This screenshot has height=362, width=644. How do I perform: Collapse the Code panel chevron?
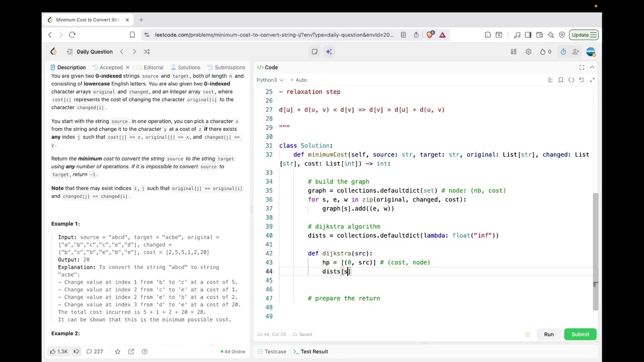coord(592,67)
